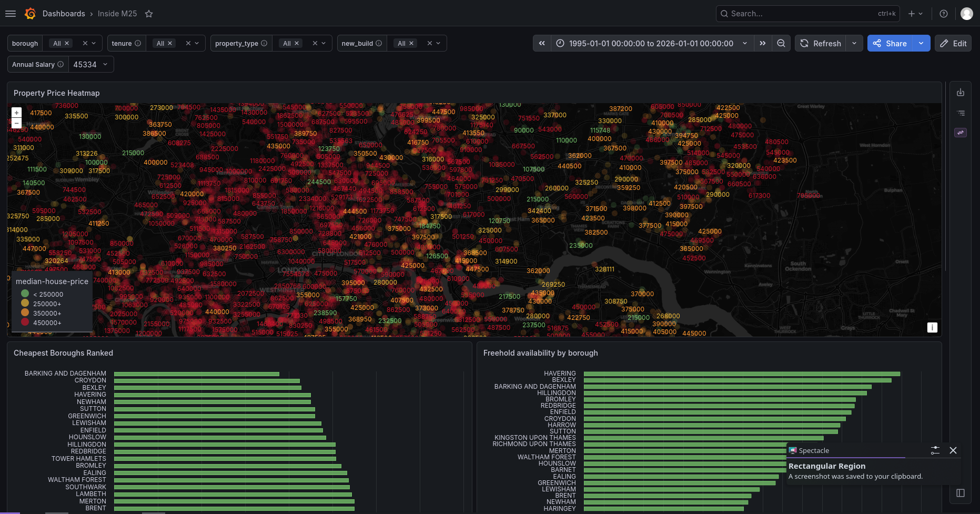Zoom out on the heatmap map

(x=17, y=123)
